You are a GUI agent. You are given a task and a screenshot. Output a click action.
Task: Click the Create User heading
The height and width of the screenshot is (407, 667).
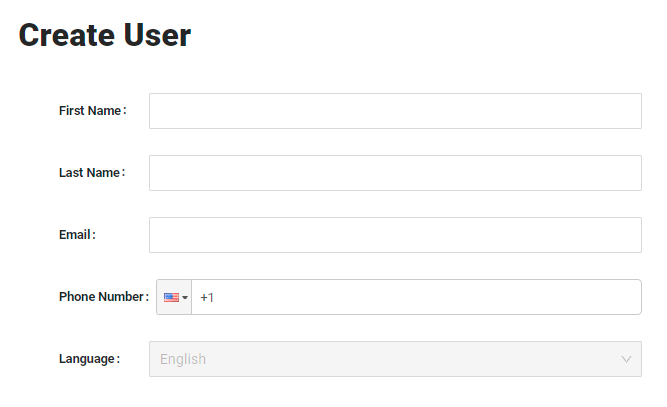click(x=105, y=36)
